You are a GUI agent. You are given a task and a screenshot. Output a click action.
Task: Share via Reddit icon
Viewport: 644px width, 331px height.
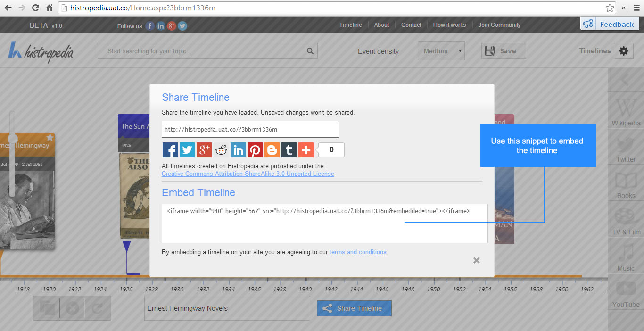click(221, 150)
